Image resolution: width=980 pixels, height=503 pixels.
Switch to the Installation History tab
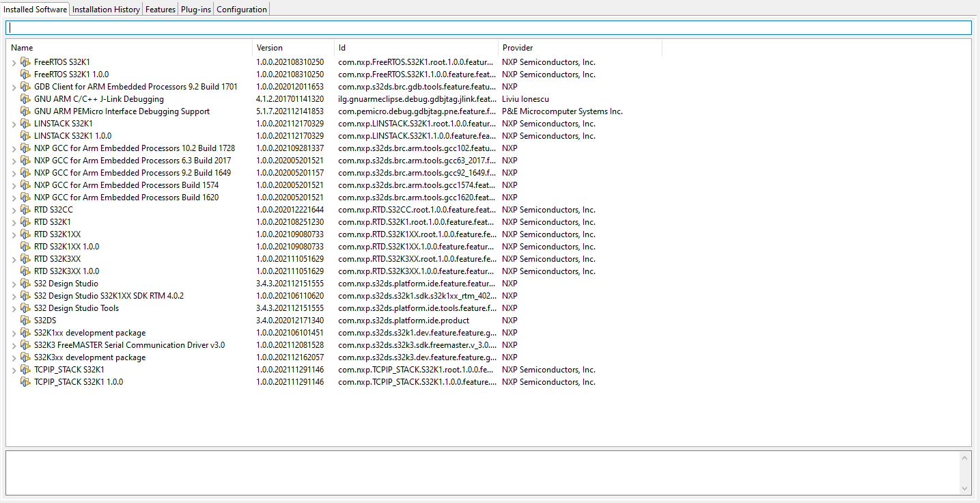[x=106, y=9]
